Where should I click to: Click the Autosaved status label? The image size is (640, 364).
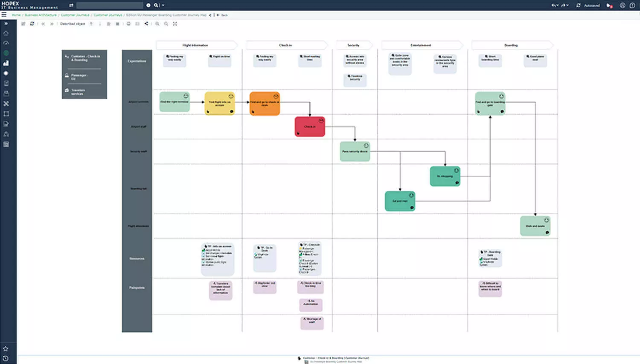[x=592, y=6]
